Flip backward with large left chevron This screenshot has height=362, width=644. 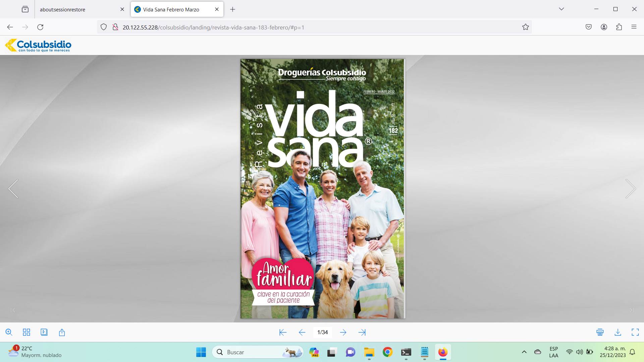click(x=13, y=189)
